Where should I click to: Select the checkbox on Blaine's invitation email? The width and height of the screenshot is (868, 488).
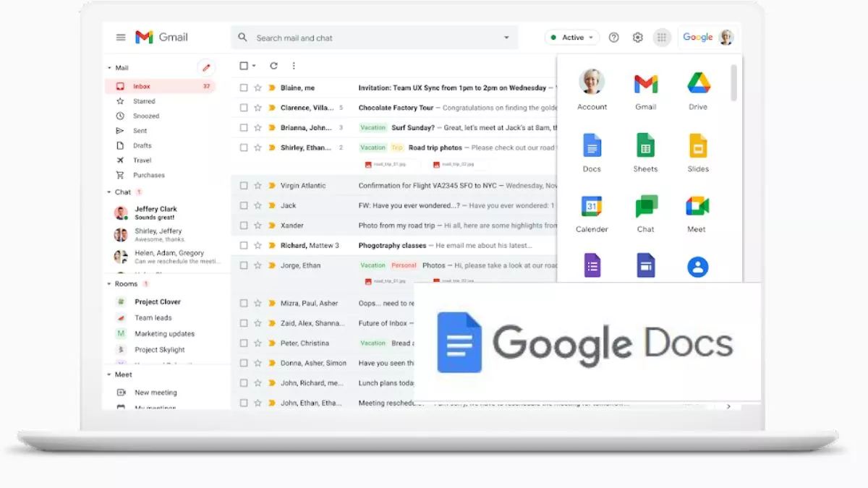tap(244, 87)
